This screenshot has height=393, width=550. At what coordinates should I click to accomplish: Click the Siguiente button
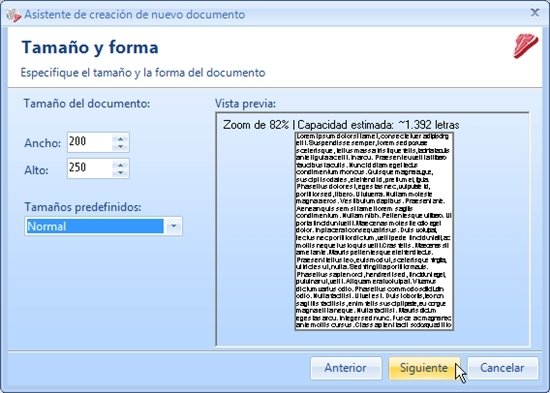(x=424, y=368)
